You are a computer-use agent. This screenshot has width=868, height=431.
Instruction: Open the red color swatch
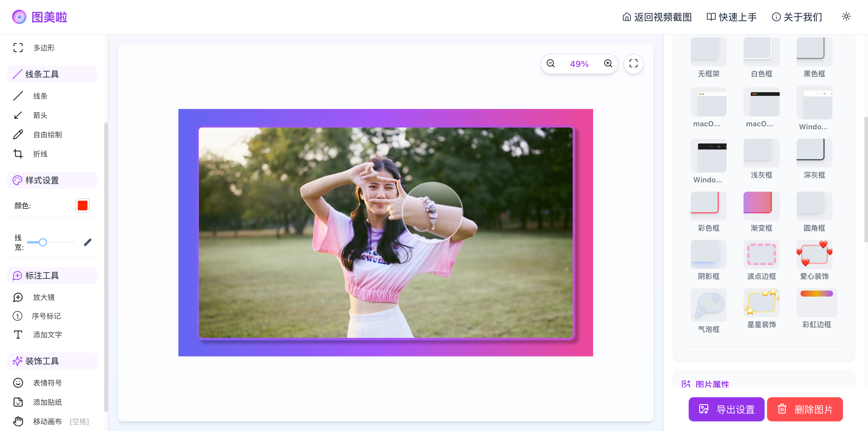(x=83, y=206)
